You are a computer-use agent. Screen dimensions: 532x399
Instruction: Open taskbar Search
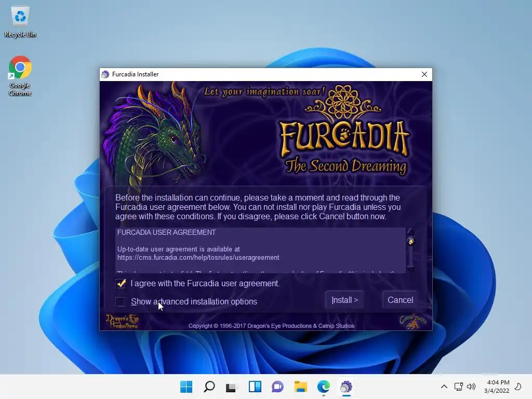click(x=209, y=387)
